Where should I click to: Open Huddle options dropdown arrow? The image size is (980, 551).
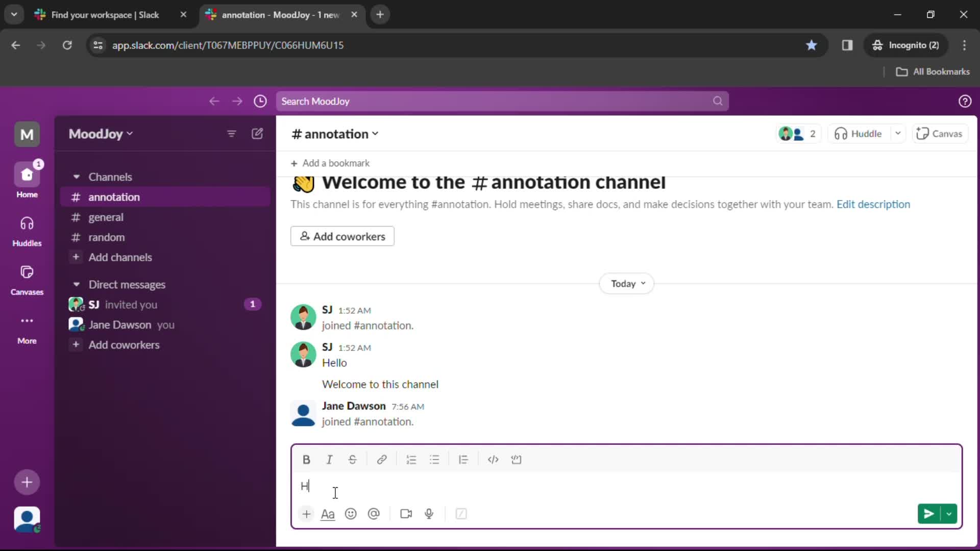click(898, 134)
